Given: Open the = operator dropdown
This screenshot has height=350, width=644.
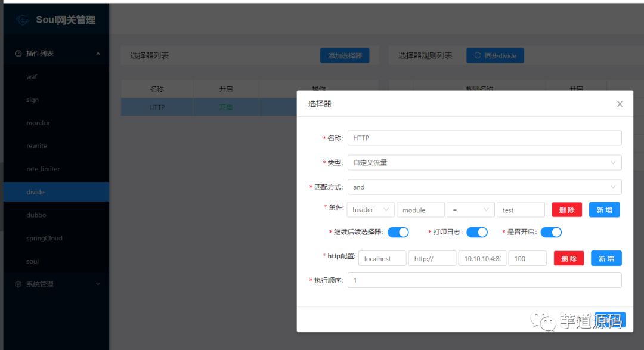Looking at the screenshot, I should (470, 209).
